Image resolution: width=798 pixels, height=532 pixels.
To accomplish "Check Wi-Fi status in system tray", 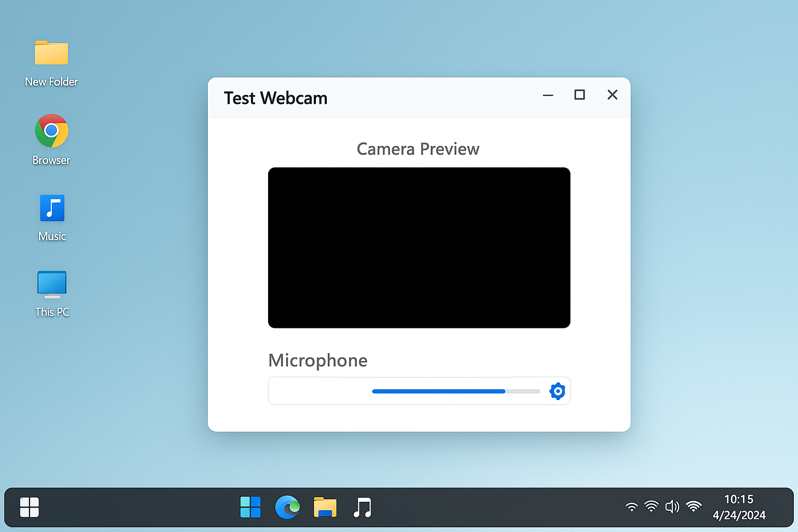I will (x=632, y=507).
